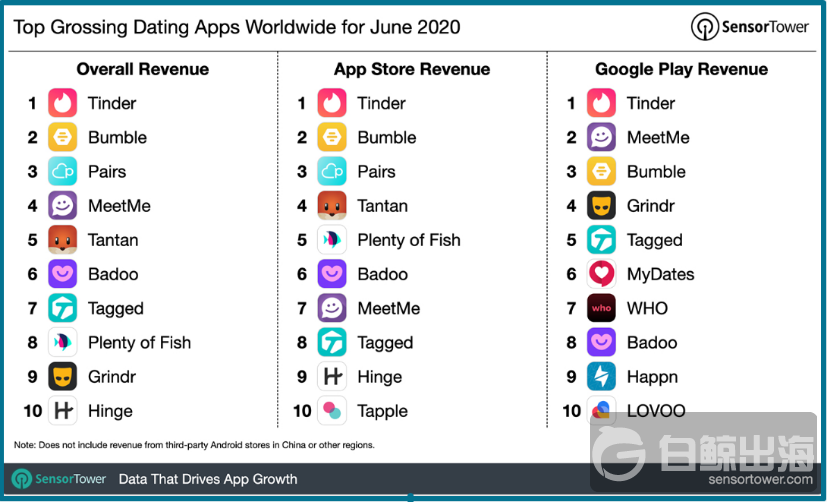The image size is (827, 502).
Task: Click the Tantan icon in App Store Revenue
Action: 332,206
